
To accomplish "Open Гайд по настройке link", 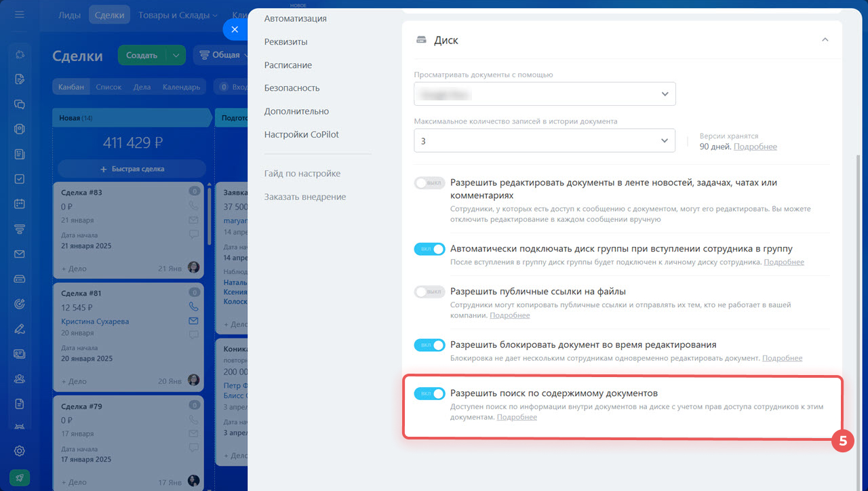I will 302,174.
